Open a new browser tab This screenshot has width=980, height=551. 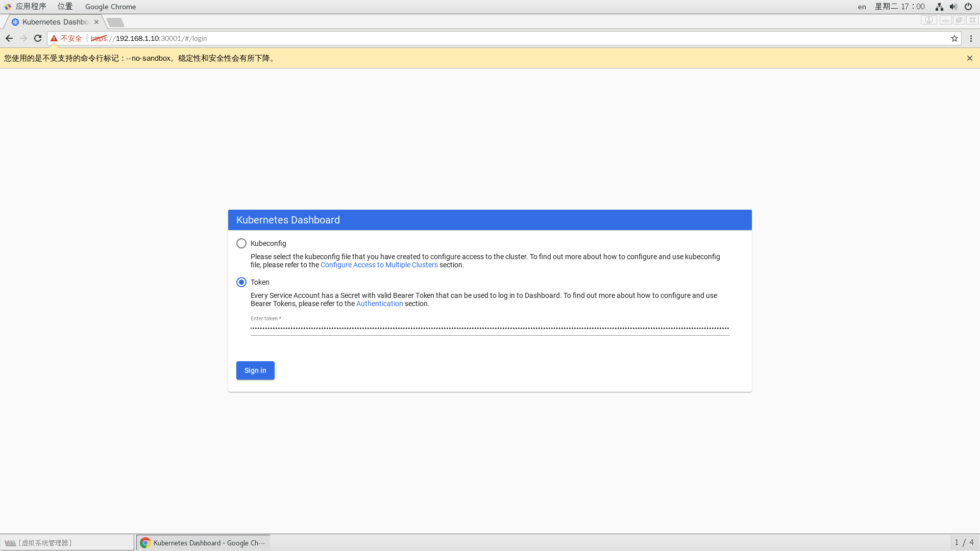click(x=115, y=22)
